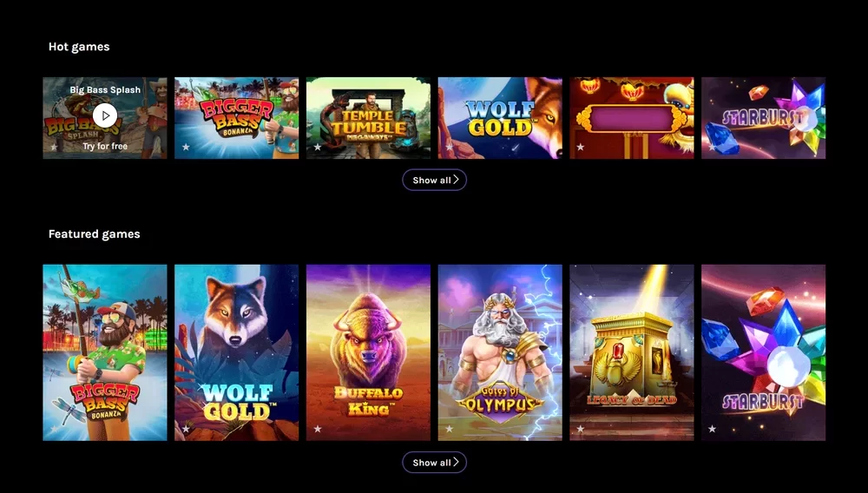Star the red lantern game tile
The width and height of the screenshot is (868, 493).
click(580, 147)
